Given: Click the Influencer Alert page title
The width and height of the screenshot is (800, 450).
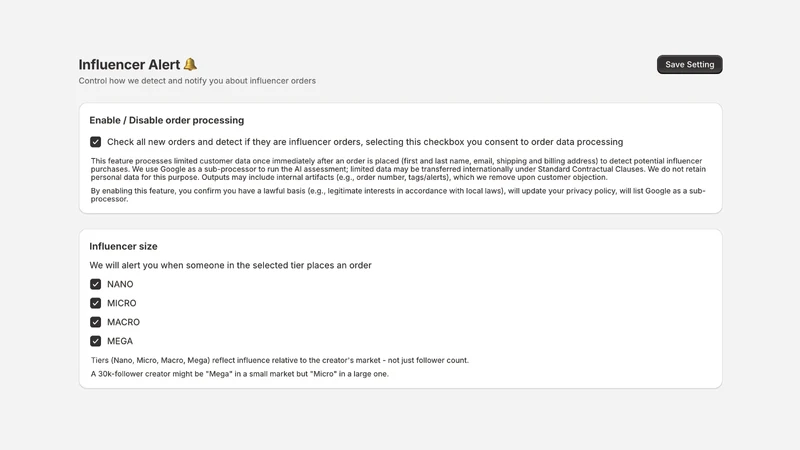Looking at the screenshot, I should pos(129,65).
